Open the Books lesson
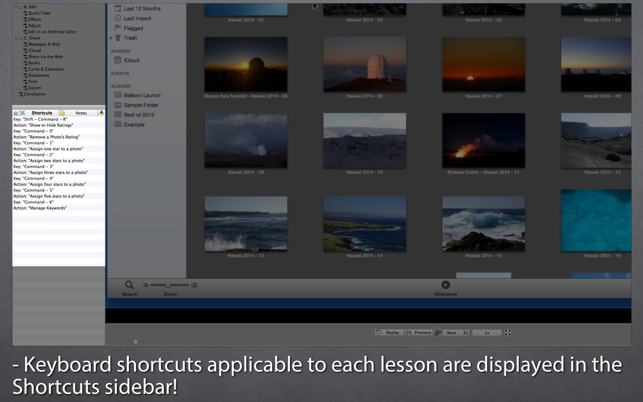This screenshot has width=643, height=402. (x=32, y=63)
